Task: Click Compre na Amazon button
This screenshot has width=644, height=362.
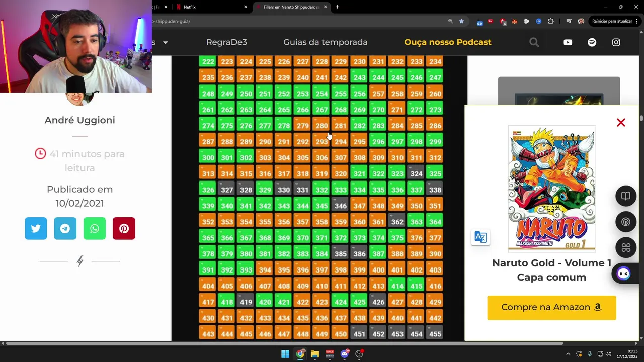Action: point(551,307)
